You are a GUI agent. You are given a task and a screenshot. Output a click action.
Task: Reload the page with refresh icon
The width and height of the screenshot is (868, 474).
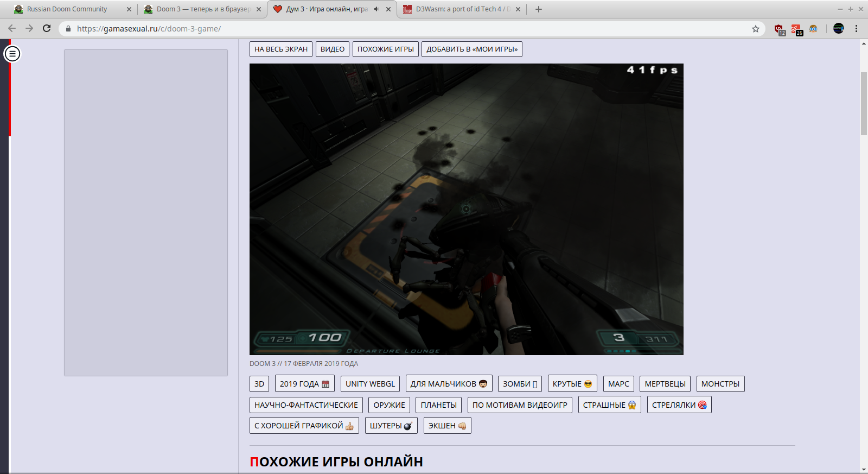click(x=47, y=28)
